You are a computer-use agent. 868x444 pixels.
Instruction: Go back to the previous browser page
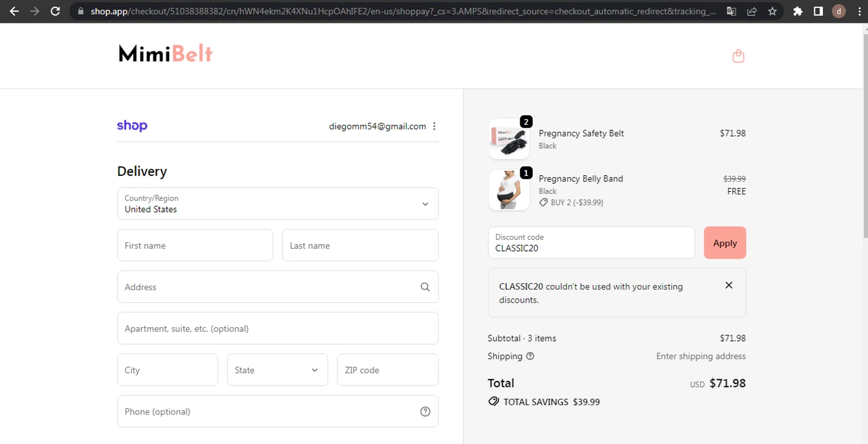point(14,11)
